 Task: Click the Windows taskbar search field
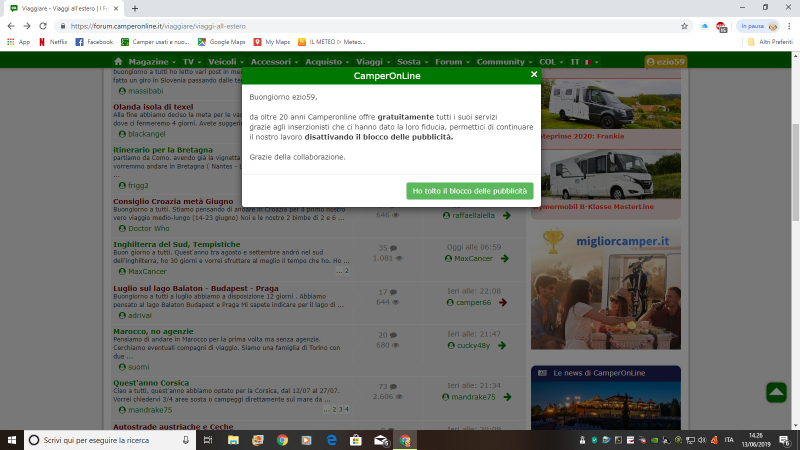pos(100,439)
